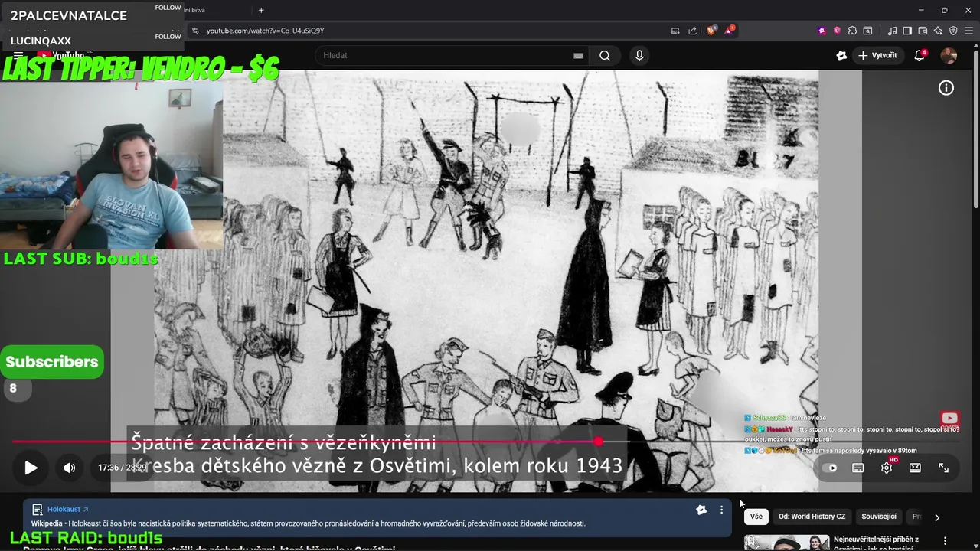The image size is (980, 551).
Task: Click the Vytvořit create button
Action: [877, 55]
